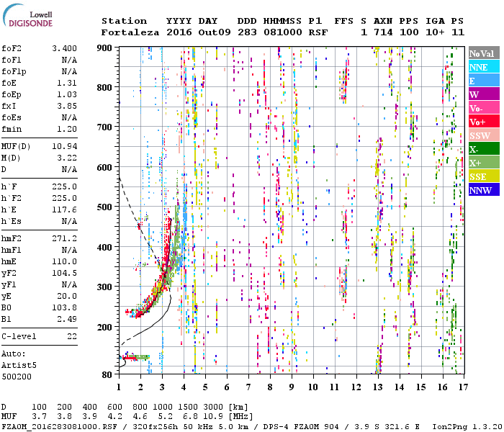Click the Ion2Png 1.3.20 version text

468,426
